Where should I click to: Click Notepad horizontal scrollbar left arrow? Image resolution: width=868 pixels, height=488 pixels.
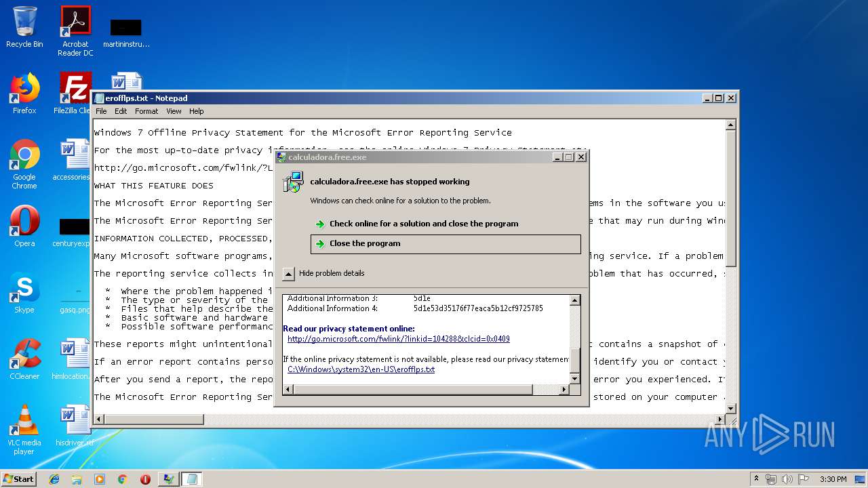[99, 420]
